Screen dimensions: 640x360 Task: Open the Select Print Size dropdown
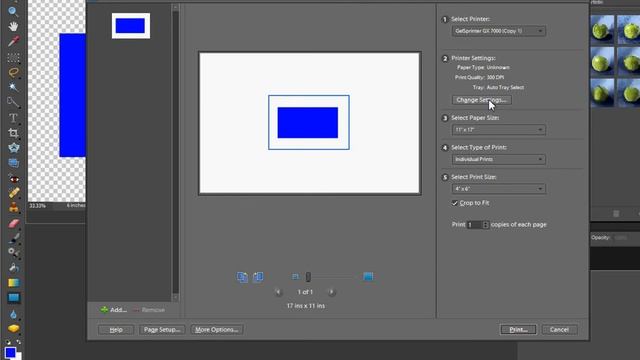point(498,189)
